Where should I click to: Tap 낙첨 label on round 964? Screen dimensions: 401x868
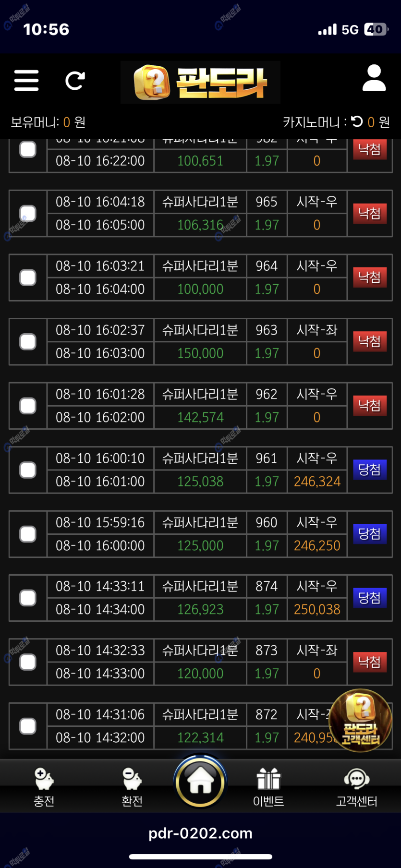pos(369,277)
